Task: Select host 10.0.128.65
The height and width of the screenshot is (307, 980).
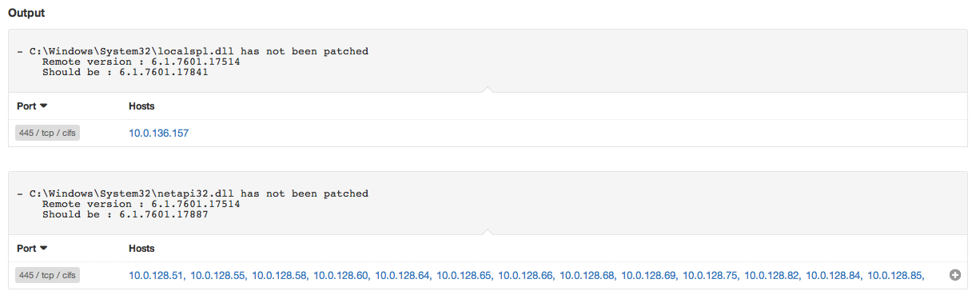Action: point(465,275)
